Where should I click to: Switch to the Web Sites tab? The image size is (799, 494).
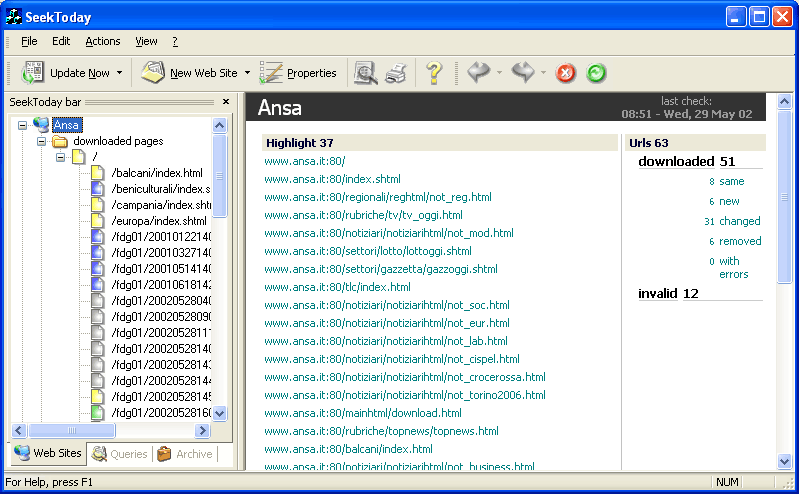point(48,453)
